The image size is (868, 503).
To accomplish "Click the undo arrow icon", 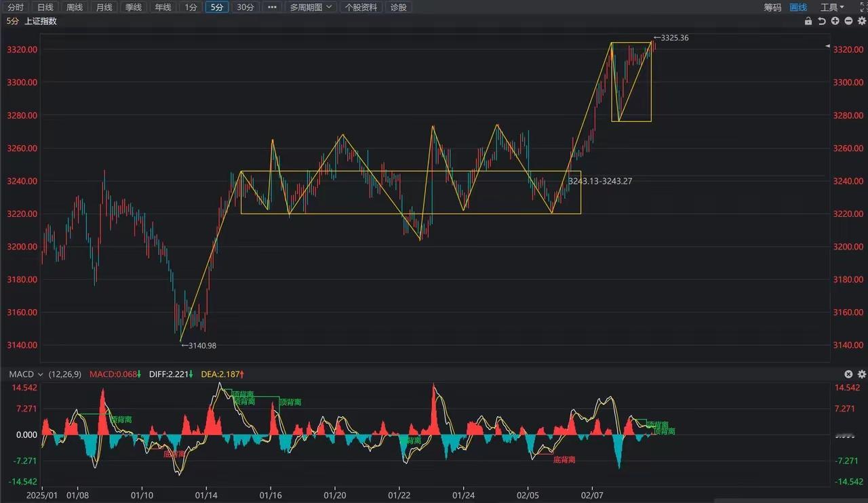I will [x=822, y=21].
